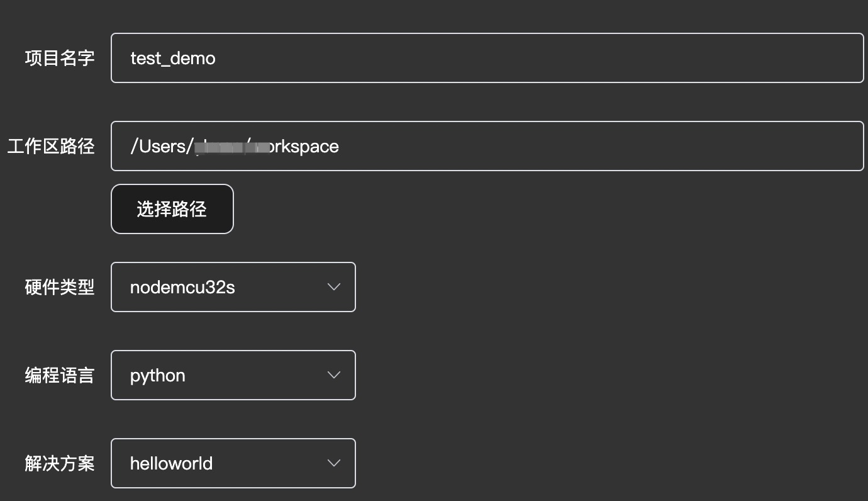Select the nodemcu32s text in hardware dropdown

point(182,287)
